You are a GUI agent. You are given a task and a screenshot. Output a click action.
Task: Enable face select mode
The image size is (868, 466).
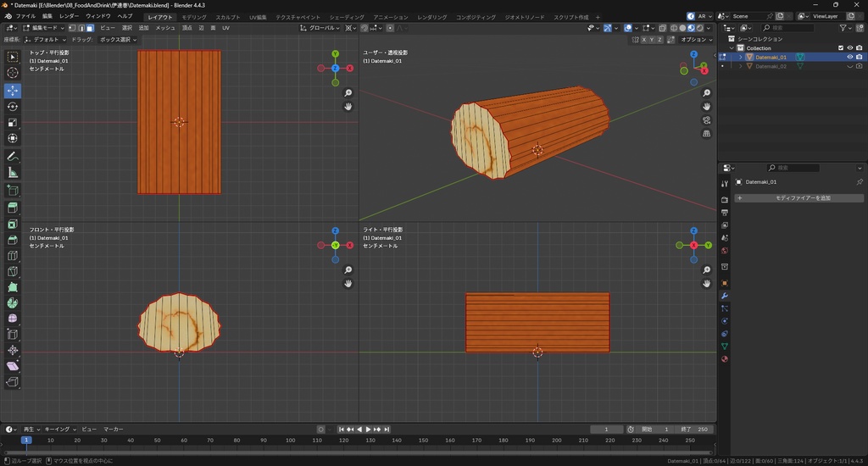tap(90, 28)
